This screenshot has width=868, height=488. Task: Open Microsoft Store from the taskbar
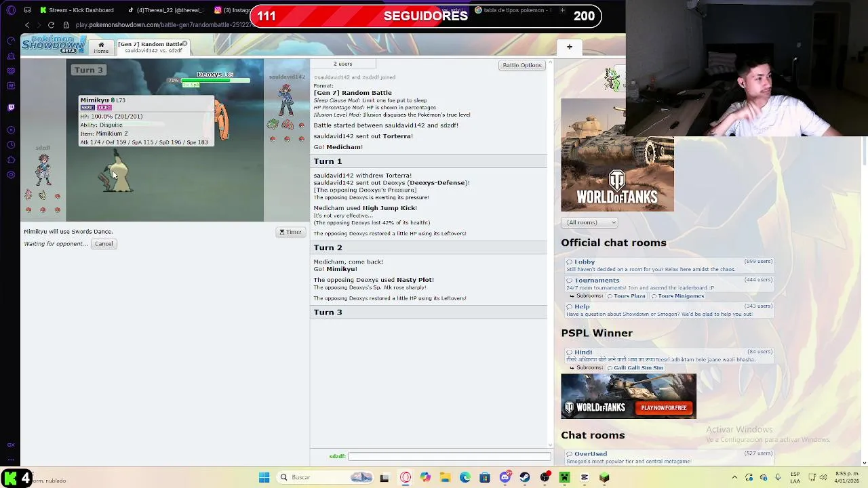pyautogui.click(x=485, y=477)
